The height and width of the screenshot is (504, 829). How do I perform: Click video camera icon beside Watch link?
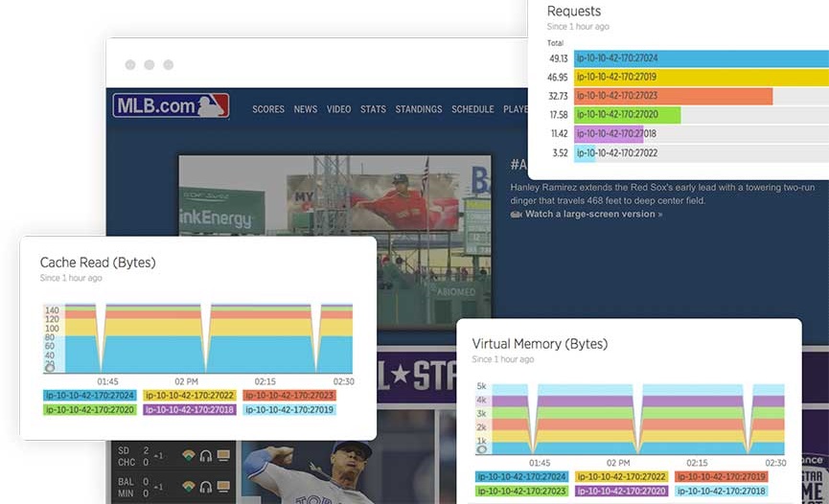[516, 215]
